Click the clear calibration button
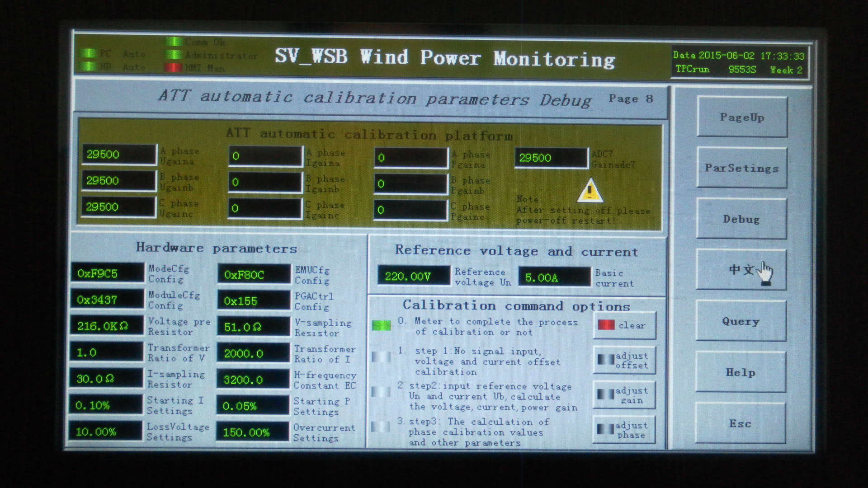 [624, 325]
